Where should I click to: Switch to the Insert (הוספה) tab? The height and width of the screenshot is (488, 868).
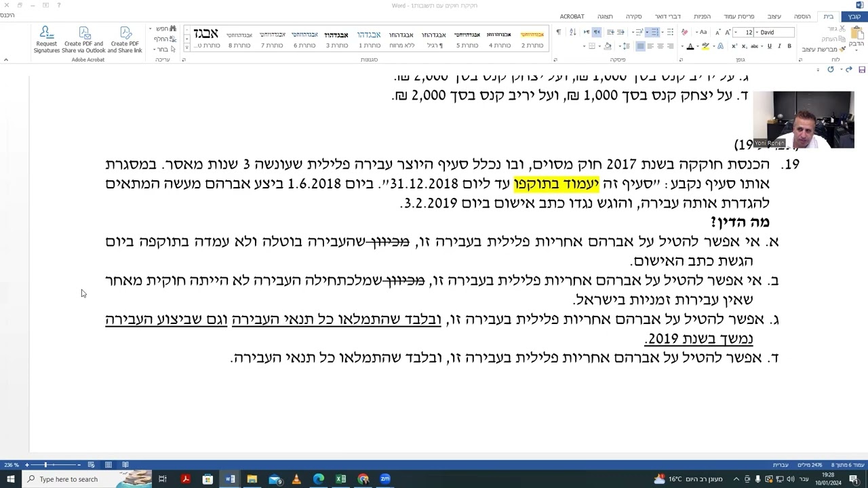tap(802, 16)
